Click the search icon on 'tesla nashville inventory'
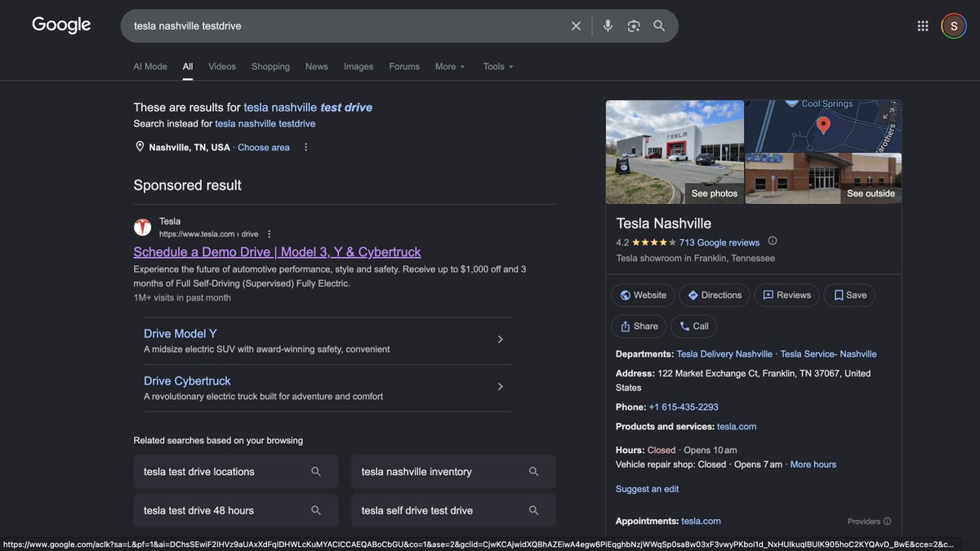The image size is (980, 551). pos(534,472)
